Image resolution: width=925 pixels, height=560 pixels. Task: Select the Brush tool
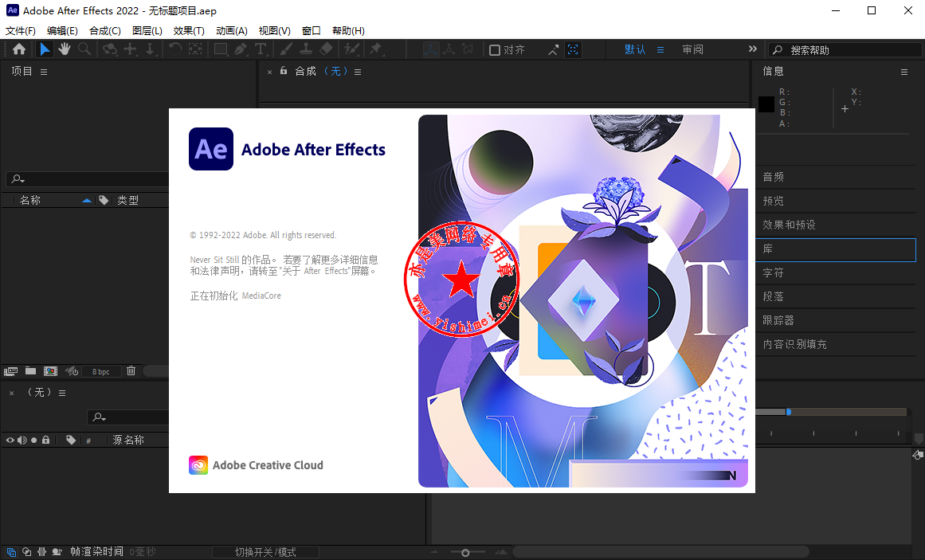click(x=286, y=49)
